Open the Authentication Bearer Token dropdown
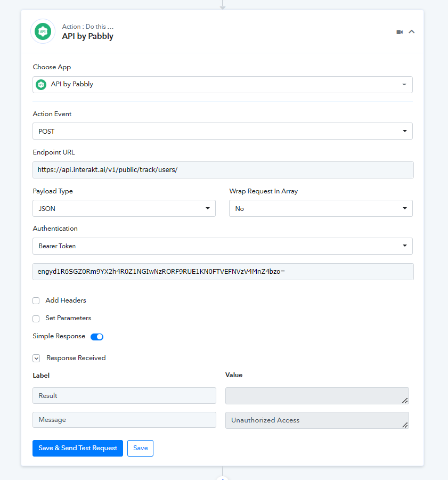The image size is (448, 480). pyautogui.click(x=223, y=246)
